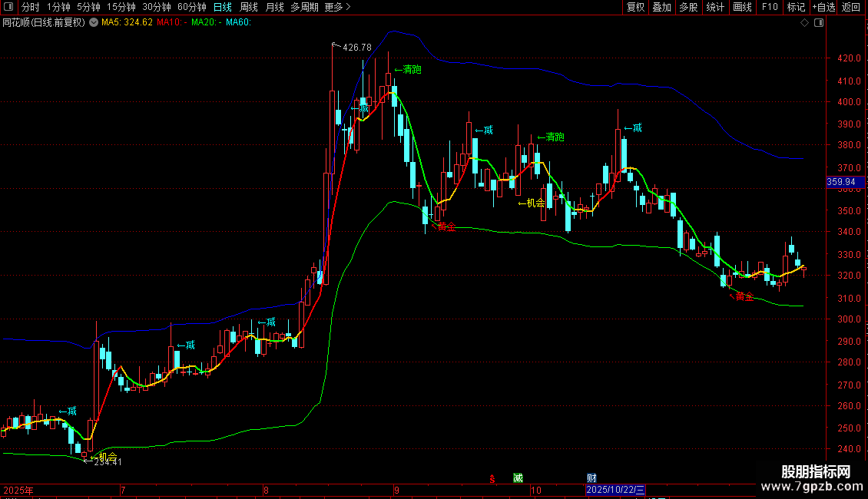Screen dimensions: 868x499
Task: Click the MA20 indicator label
Action: [x=207, y=23]
